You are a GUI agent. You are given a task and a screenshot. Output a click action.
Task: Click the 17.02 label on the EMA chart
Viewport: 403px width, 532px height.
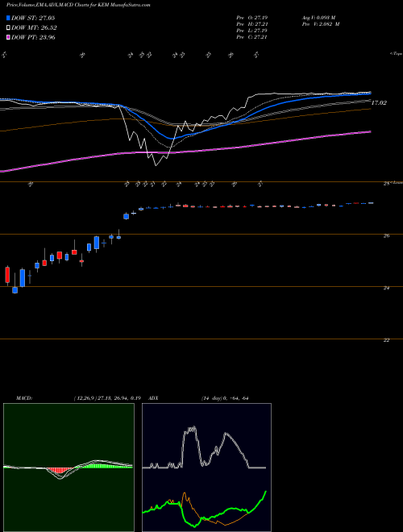click(x=379, y=102)
